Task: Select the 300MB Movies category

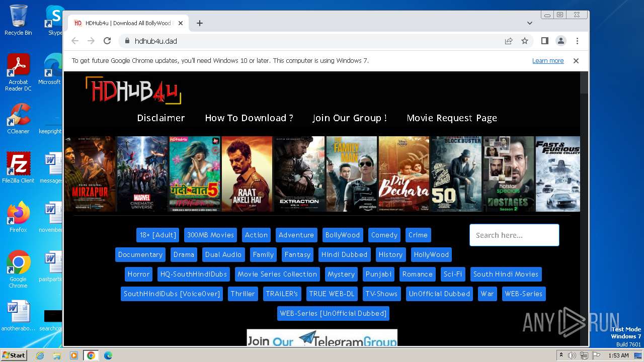Action: click(x=210, y=235)
